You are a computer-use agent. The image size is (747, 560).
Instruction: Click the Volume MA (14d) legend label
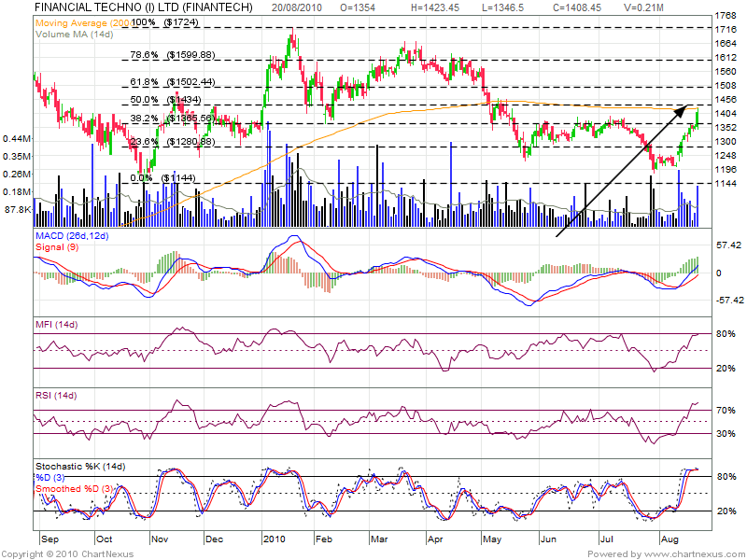tap(75, 34)
